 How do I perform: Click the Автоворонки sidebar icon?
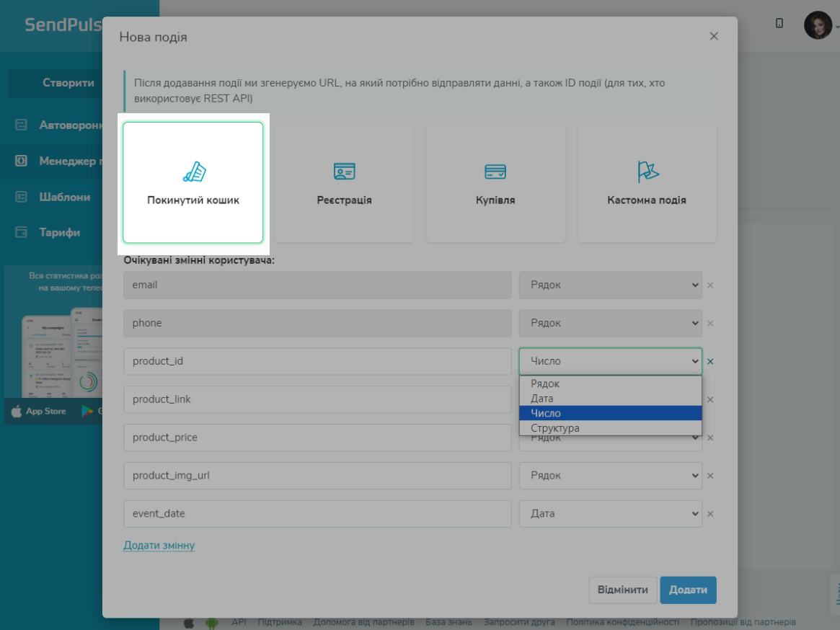(21, 125)
